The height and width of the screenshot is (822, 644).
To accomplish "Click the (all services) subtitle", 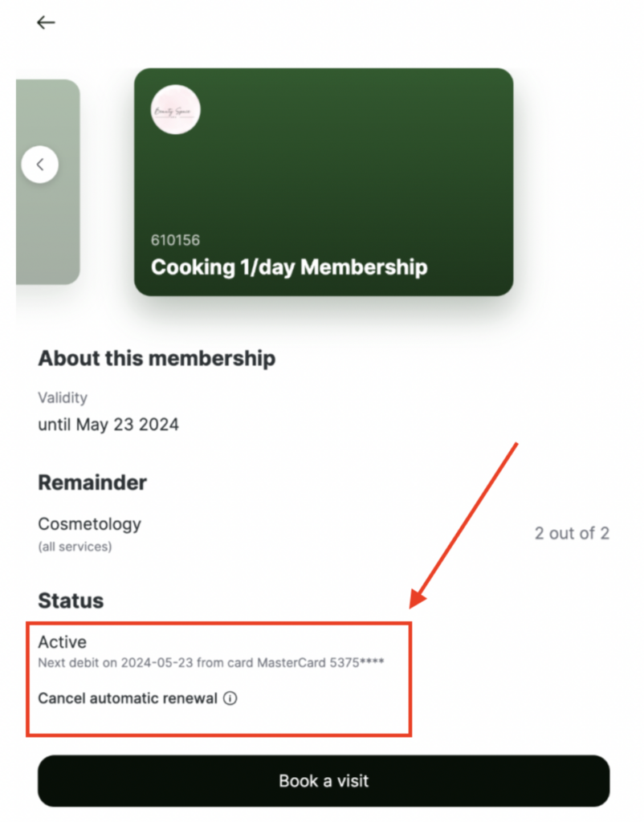I will [75, 547].
